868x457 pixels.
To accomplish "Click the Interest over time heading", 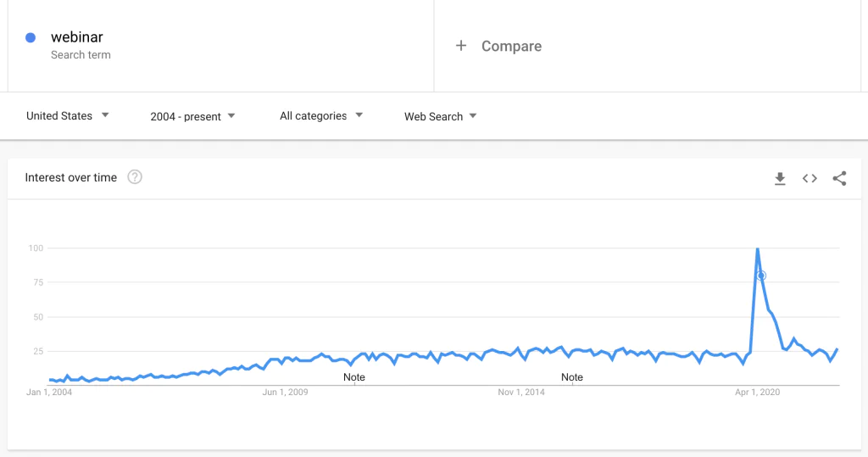I will 71,177.
